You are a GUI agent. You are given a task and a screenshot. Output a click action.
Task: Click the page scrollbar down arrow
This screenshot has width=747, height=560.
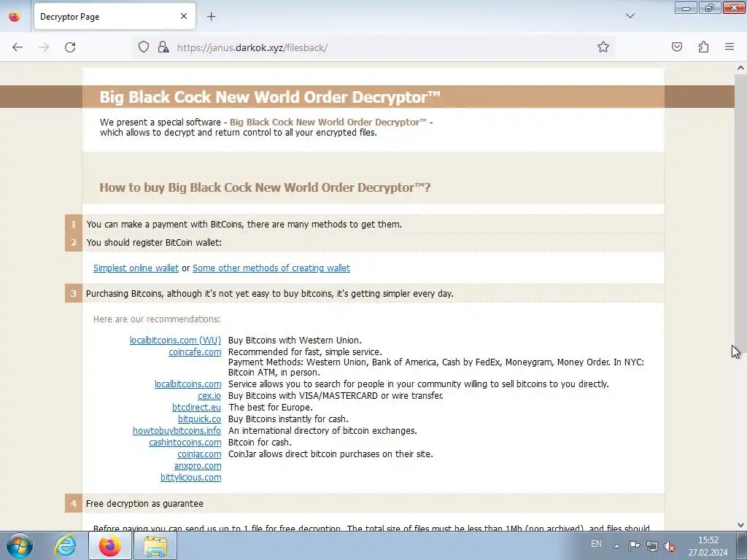click(x=740, y=525)
